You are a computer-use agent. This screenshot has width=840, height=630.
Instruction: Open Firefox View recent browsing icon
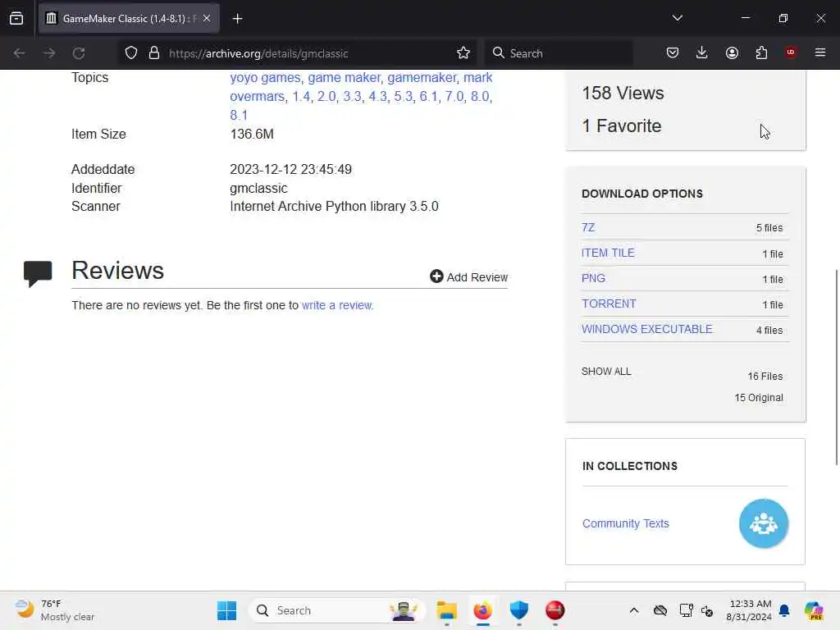(x=16, y=18)
